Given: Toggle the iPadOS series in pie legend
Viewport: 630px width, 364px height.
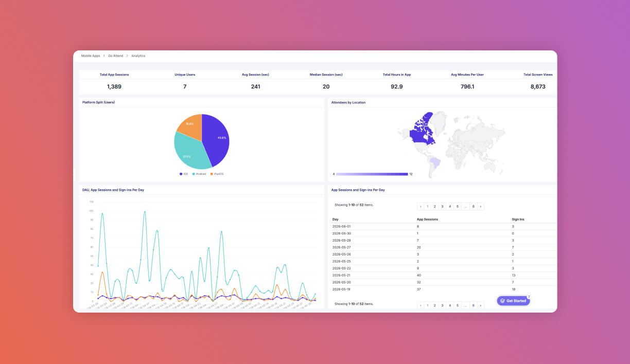Looking at the screenshot, I should point(217,174).
